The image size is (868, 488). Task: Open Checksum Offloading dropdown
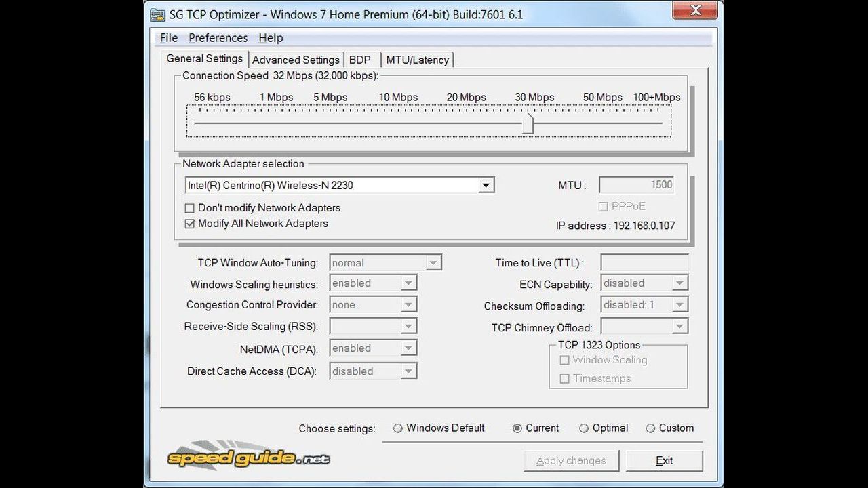[x=679, y=305]
